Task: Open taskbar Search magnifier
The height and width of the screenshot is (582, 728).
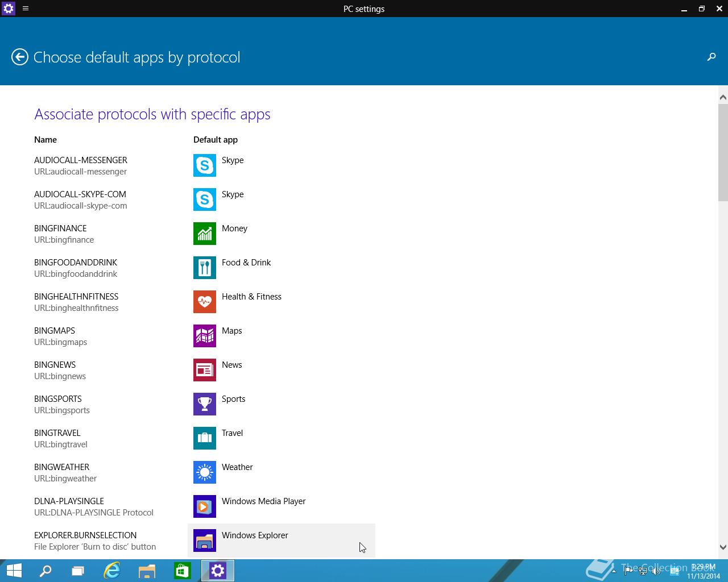Action: coord(45,571)
